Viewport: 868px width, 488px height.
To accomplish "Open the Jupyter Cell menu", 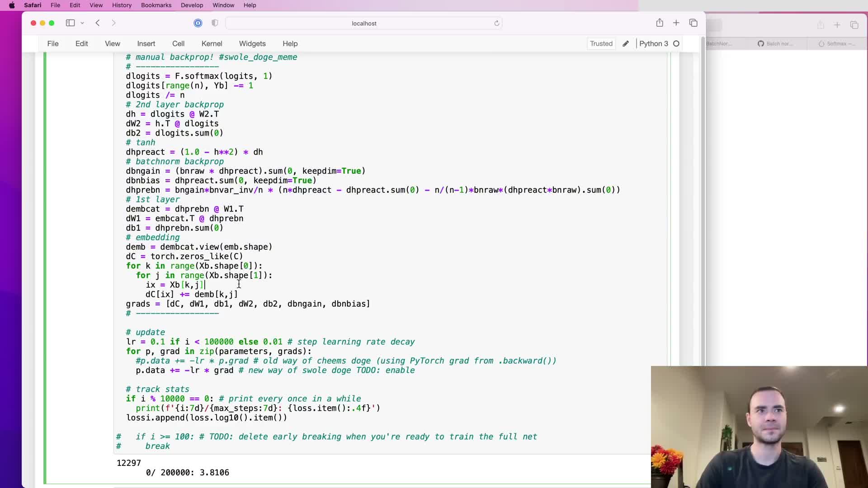I will tap(178, 44).
